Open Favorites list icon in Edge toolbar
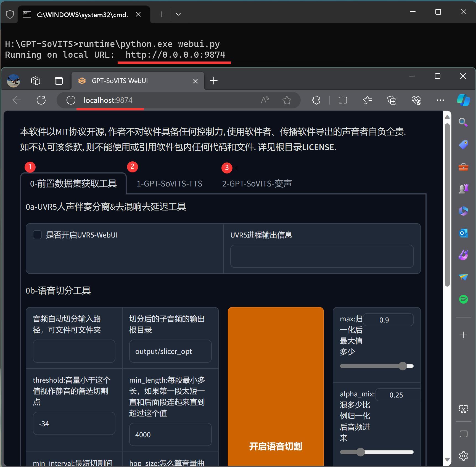 [367, 100]
